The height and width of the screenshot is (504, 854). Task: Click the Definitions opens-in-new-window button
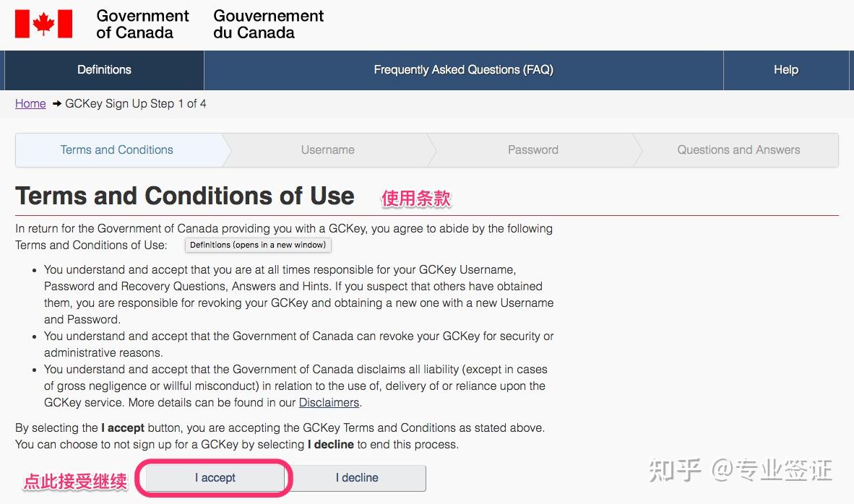(258, 245)
